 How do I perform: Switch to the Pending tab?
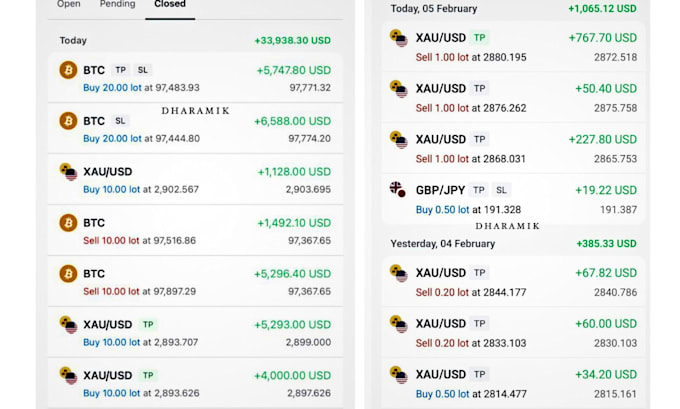(118, 4)
